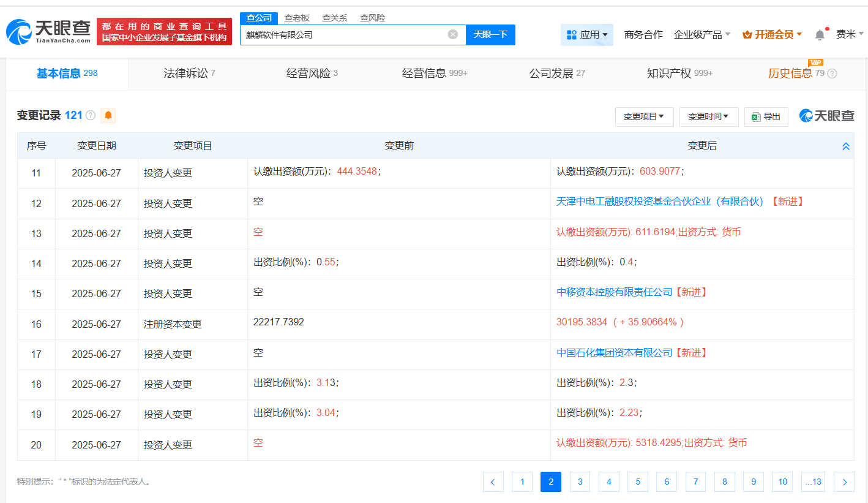Open the 开通会员 membership dropdown
The width and height of the screenshot is (868, 503).
[773, 35]
